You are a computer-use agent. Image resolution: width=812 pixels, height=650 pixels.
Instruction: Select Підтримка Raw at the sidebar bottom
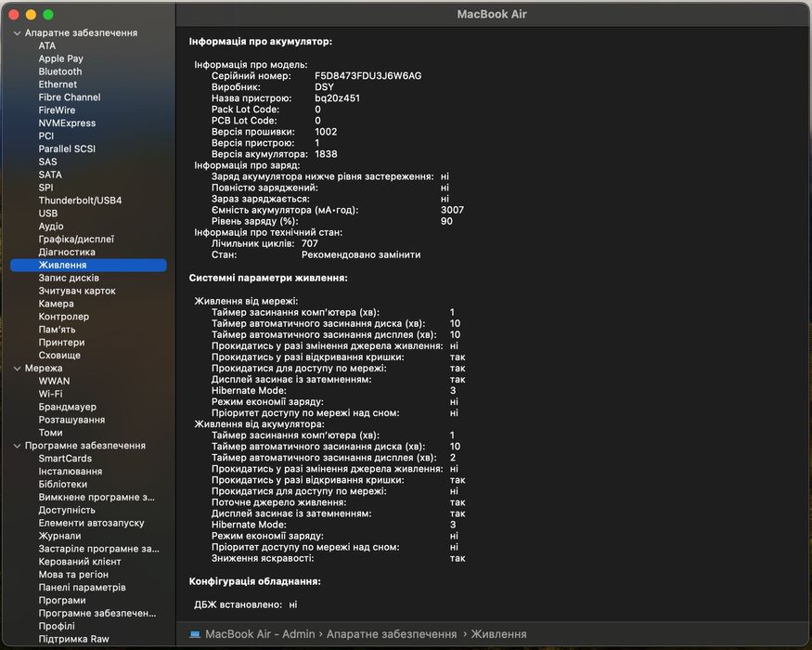[x=73, y=639]
